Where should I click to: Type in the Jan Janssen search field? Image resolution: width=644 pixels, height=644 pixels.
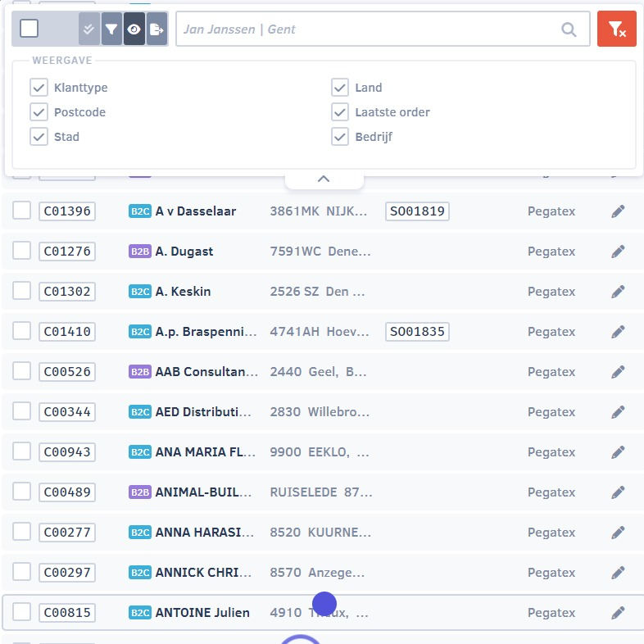coord(383,29)
